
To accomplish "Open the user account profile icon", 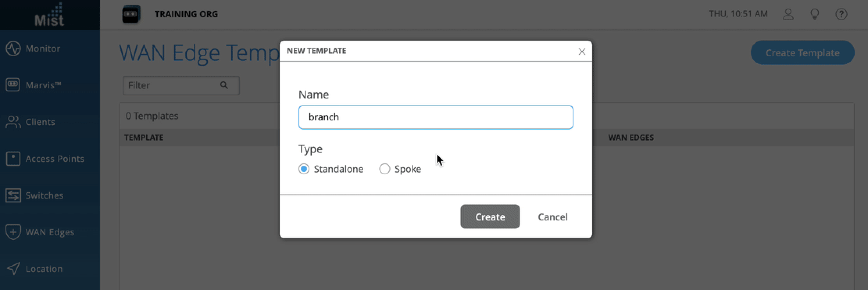I will click(788, 14).
